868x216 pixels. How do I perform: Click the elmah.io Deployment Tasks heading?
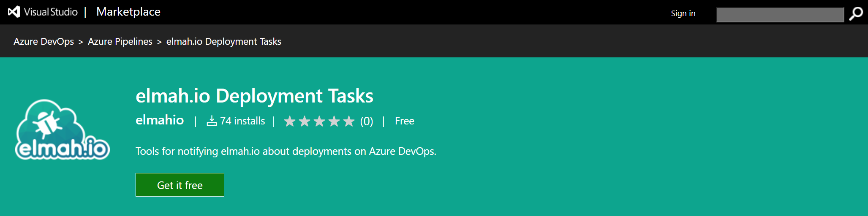tap(255, 96)
